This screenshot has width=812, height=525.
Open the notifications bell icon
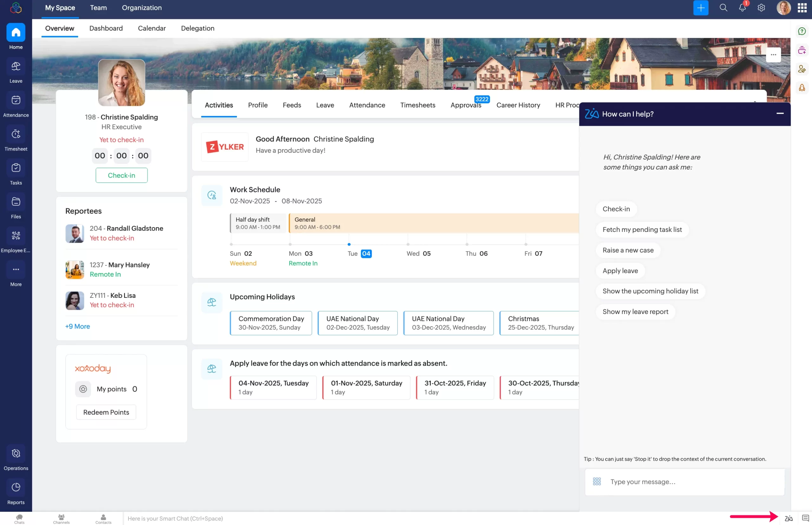pyautogui.click(x=742, y=8)
